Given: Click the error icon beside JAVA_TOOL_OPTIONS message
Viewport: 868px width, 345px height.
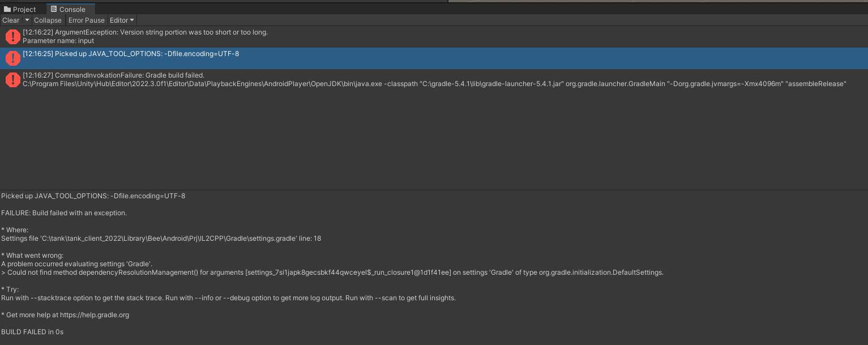Looking at the screenshot, I should click(12, 58).
